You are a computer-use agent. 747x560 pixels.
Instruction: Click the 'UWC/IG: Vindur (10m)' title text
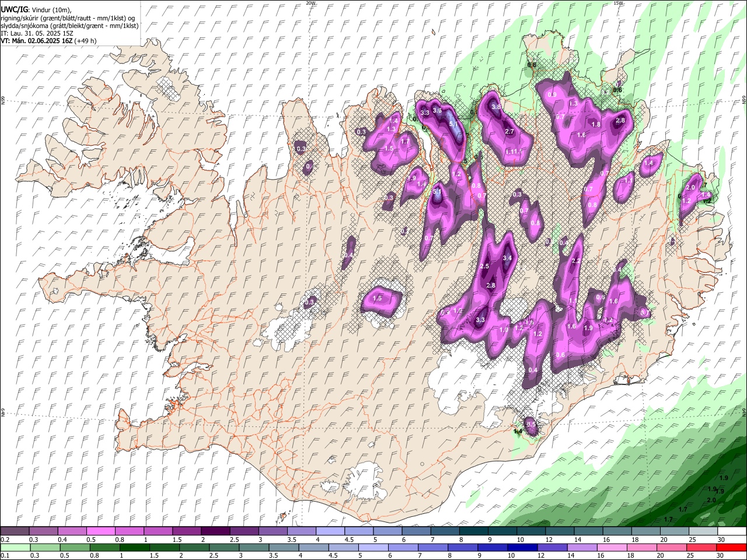click(36, 10)
